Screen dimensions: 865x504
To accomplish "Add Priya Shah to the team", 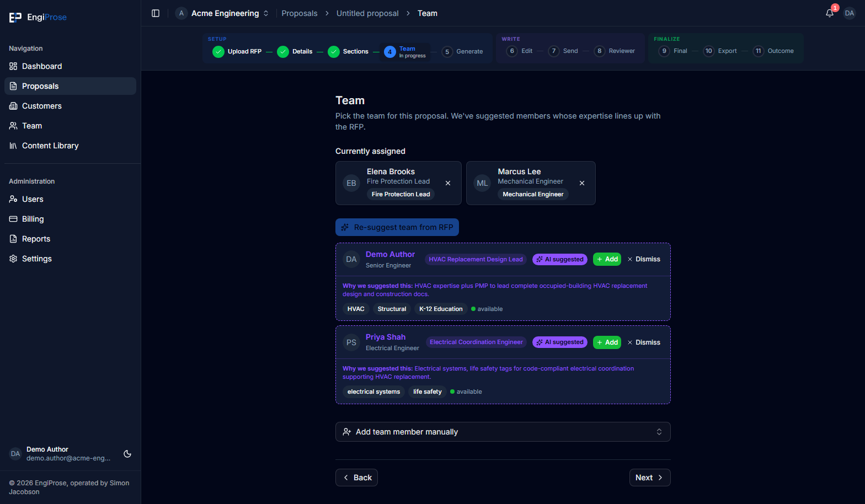I will pos(607,342).
